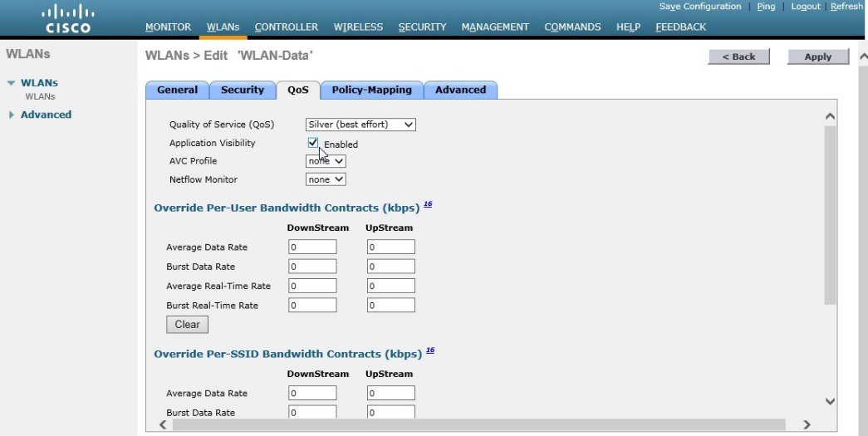Open the SECURITY menu
The height and width of the screenshot is (436, 868).
pyautogui.click(x=423, y=27)
